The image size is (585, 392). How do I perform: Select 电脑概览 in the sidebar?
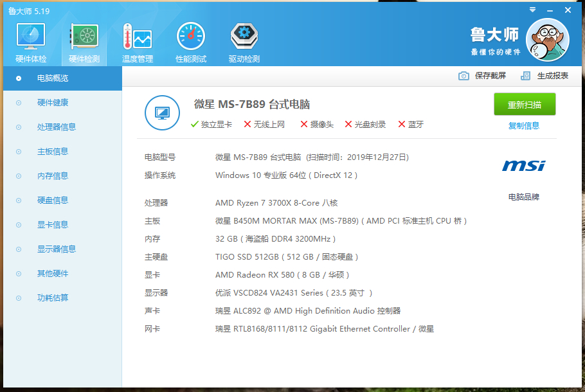tap(63, 78)
